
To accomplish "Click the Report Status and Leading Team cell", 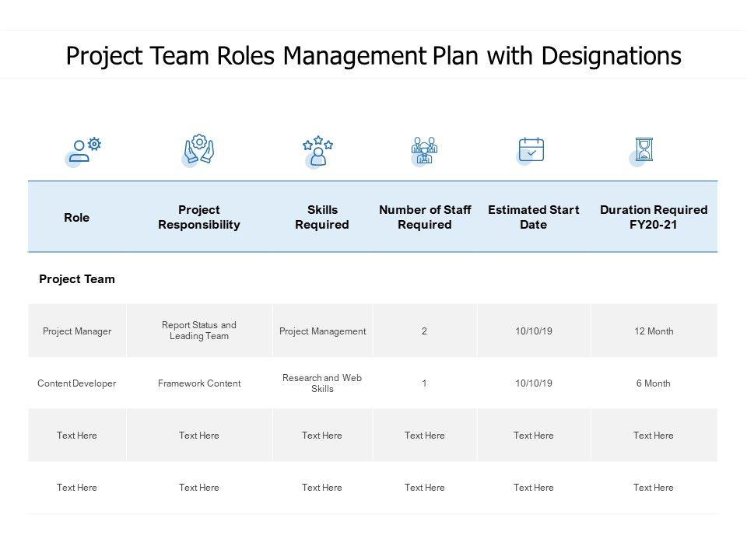I will (199, 331).
